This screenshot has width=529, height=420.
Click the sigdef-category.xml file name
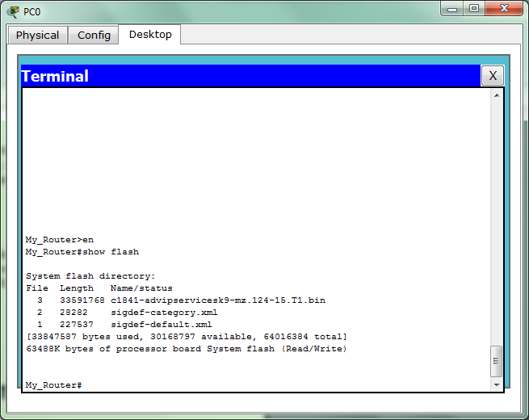[x=164, y=313]
